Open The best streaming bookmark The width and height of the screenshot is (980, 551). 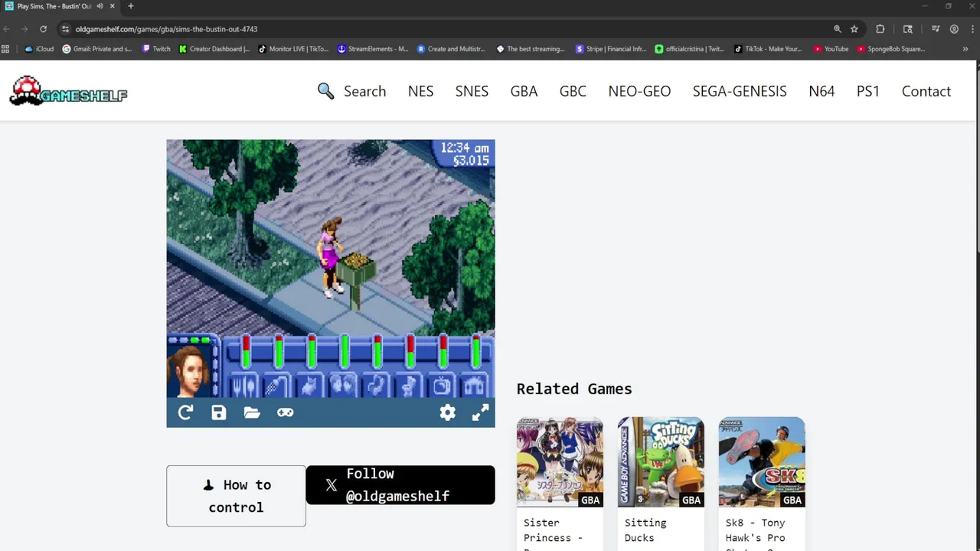pyautogui.click(x=531, y=49)
